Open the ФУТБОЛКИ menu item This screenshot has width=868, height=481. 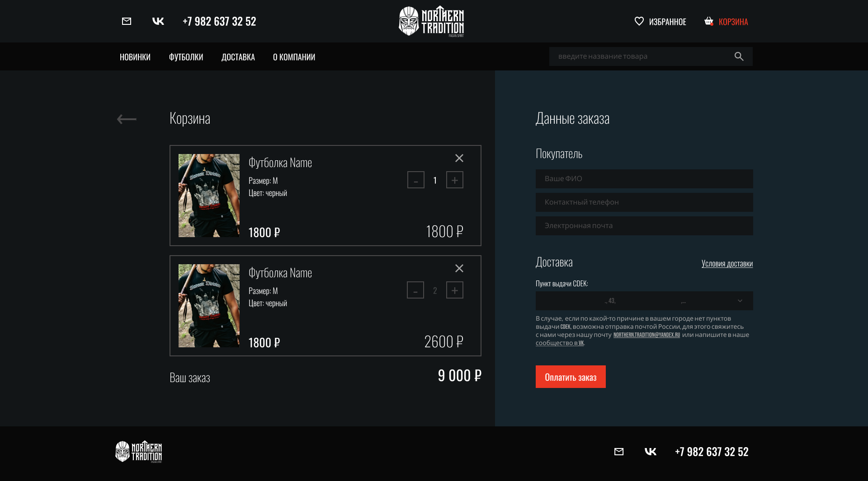[186, 57]
